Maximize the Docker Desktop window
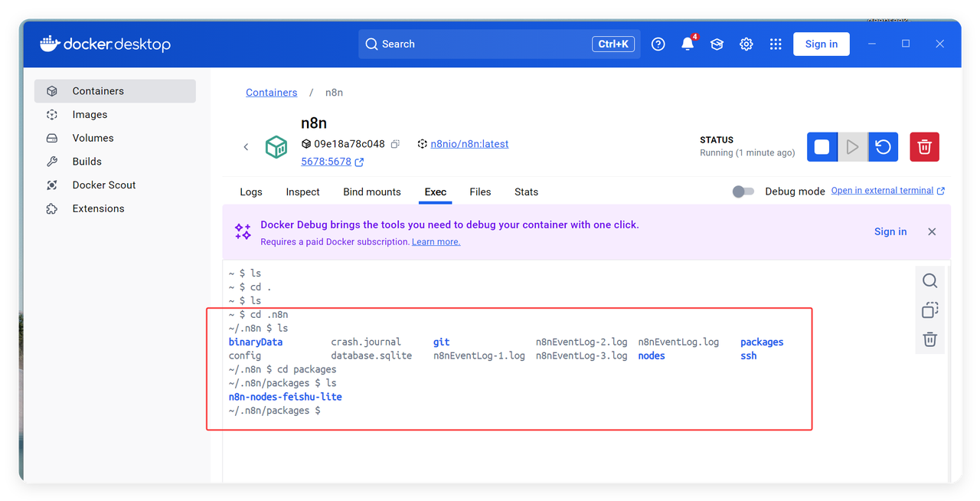 click(906, 44)
